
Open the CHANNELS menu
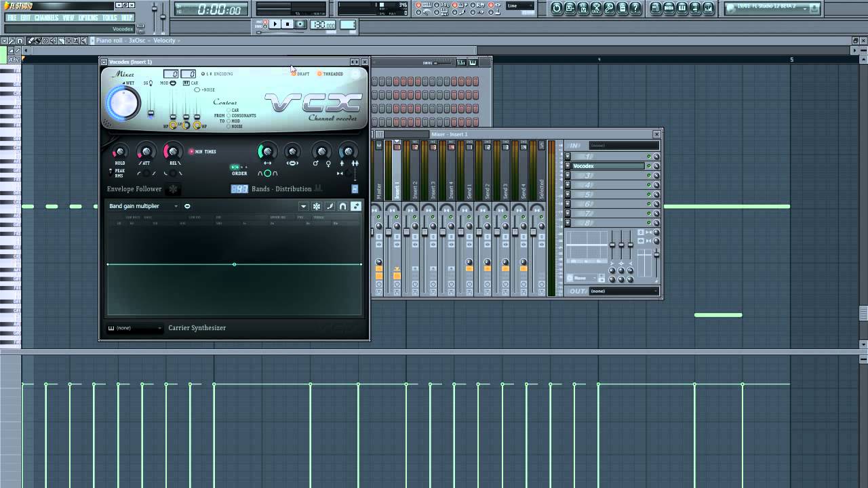click(x=46, y=18)
